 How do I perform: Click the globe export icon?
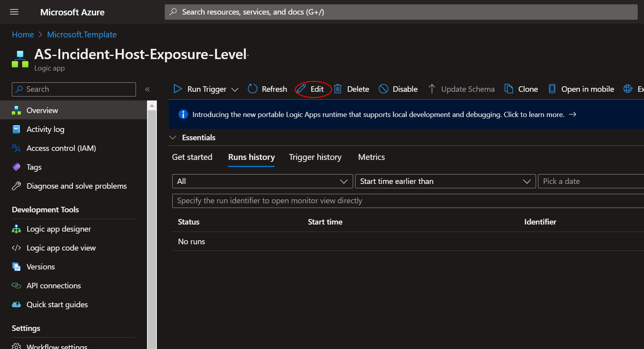pos(628,89)
